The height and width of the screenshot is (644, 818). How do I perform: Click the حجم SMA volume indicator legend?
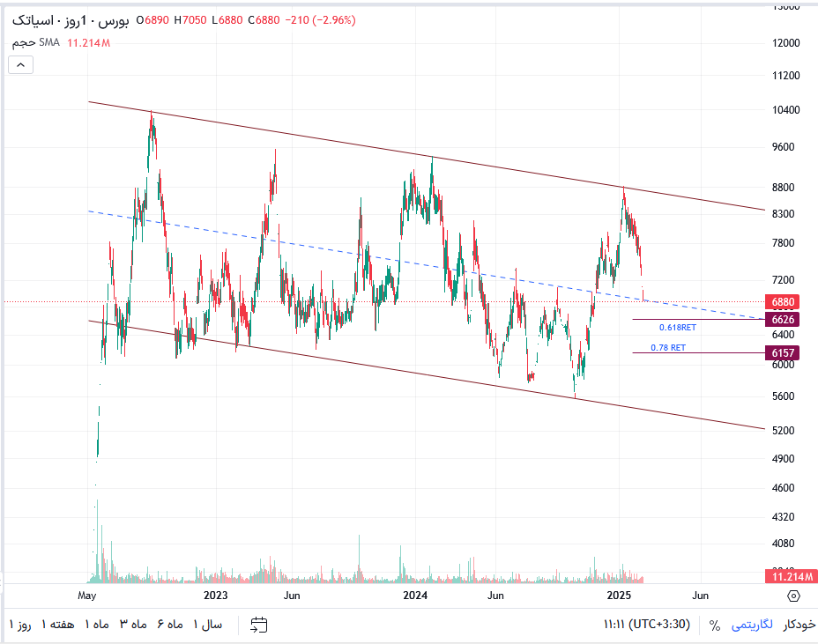coord(36,43)
